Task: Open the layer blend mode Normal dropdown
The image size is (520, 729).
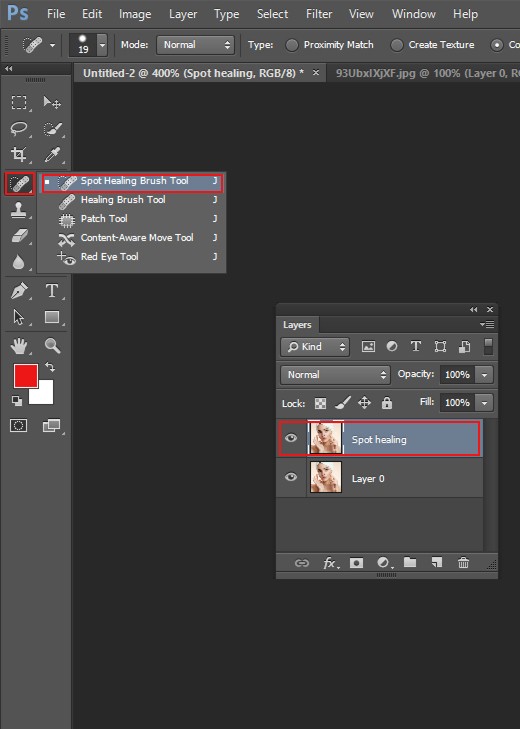Action: [335, 375]
